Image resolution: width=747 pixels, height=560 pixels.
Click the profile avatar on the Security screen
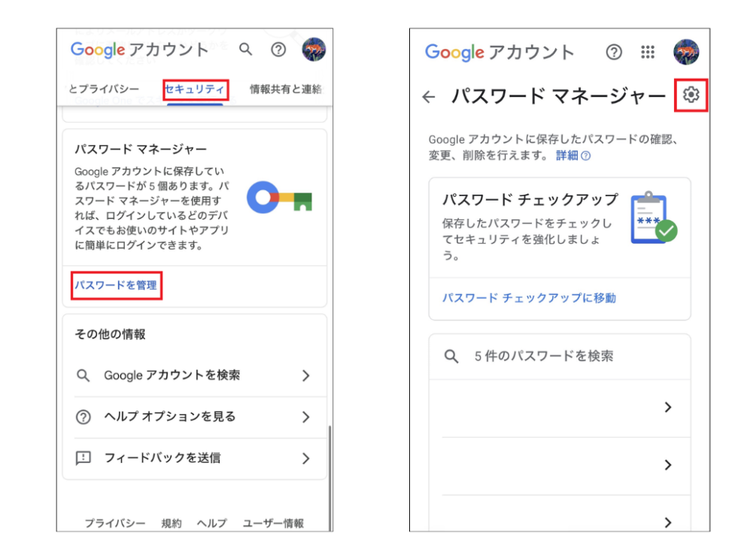click(313, 49)
